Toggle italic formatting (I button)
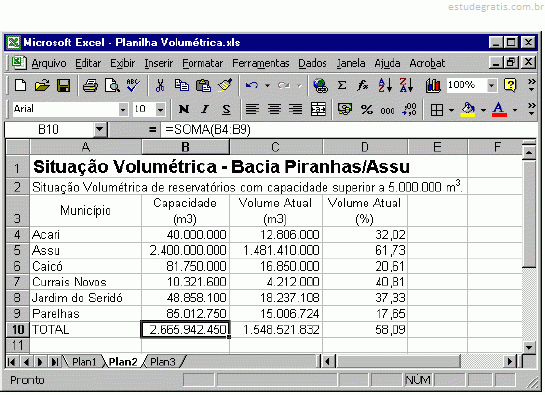 click(205, 110)
